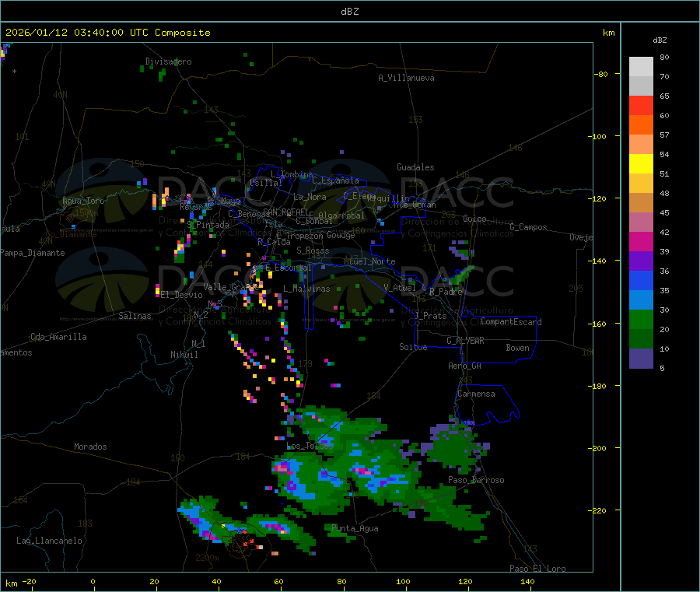The width and height of the screenshot is (700, 592).
Task: Click the R_Padre location label
Action: [446, 292]
